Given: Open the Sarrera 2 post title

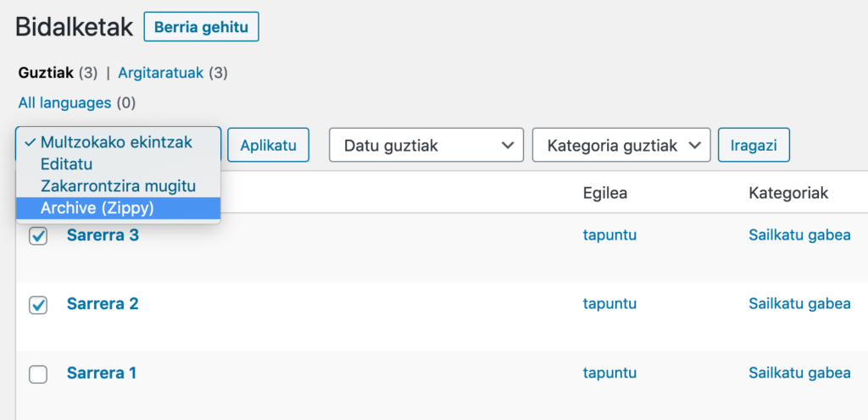Looking at the screenshot, I should pyautogui.click(x=103, y=304).
